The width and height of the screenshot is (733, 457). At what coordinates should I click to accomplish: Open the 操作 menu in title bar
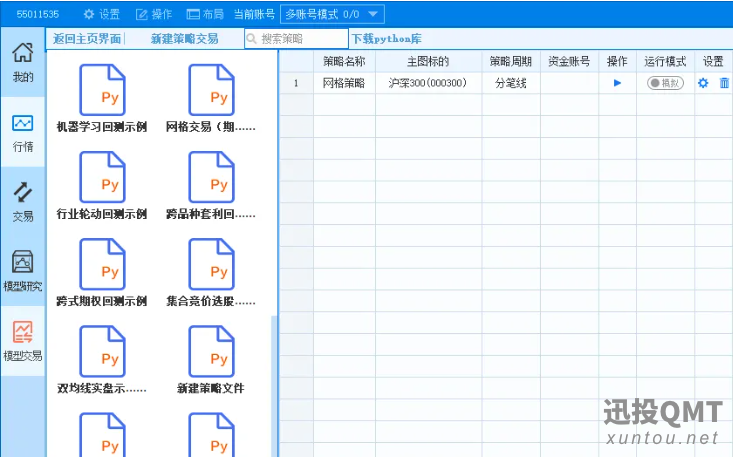(154, 14)
